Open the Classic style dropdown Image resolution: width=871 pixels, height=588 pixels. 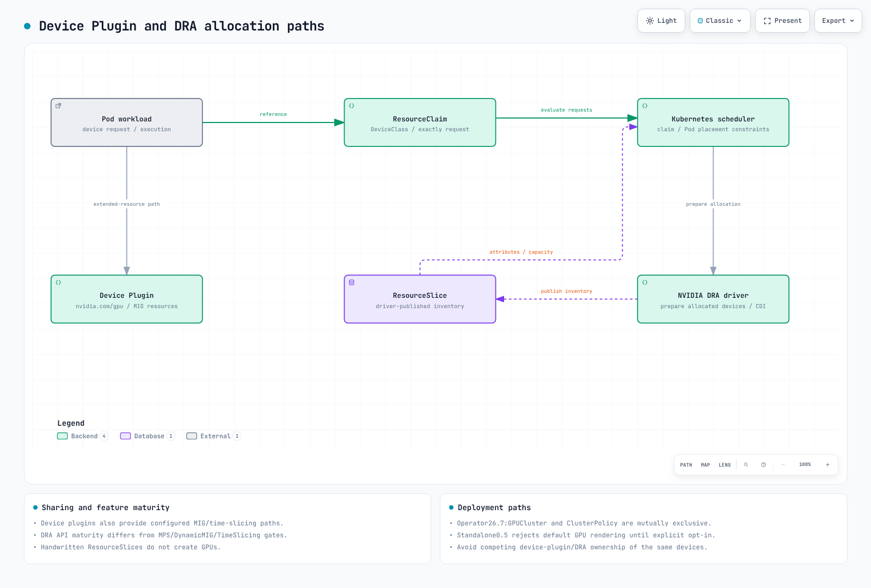coord(720,21)
